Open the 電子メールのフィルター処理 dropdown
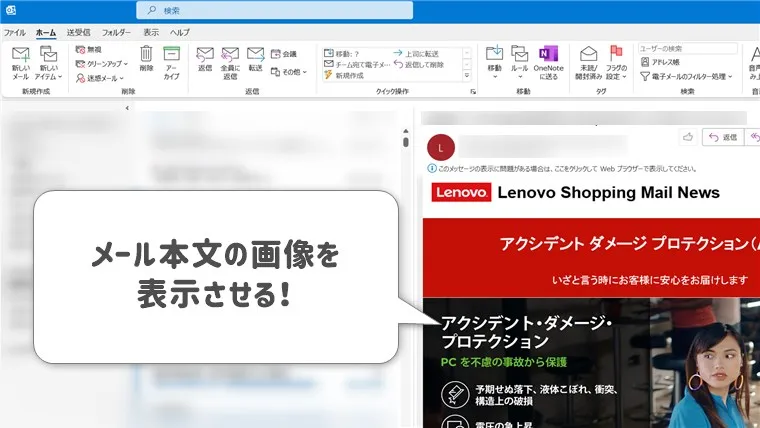This screenshot has width=760, height=428. (686, 76)
